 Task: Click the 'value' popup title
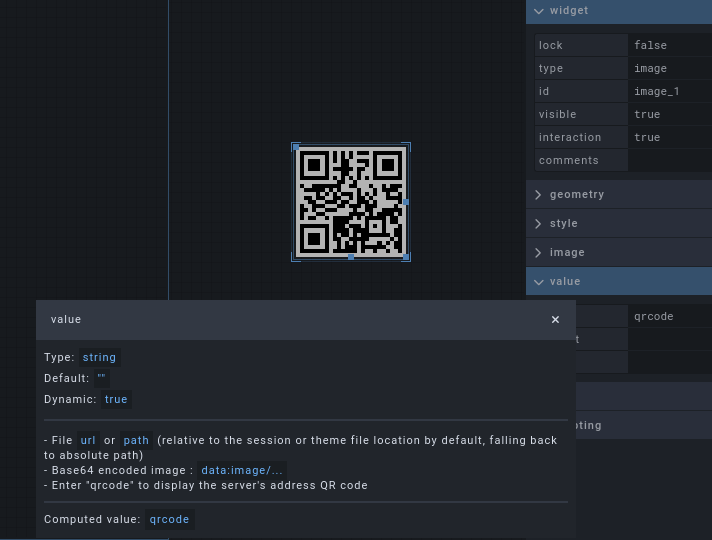click(66, 319)
